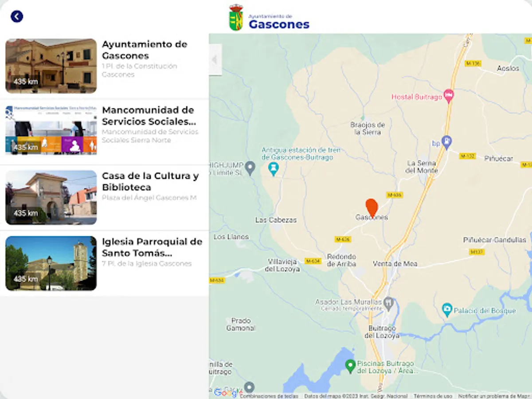This screenshot has width=532, height=399.
Task: Click the Buitrago del Lozoya town label
Action: point(382,332)
